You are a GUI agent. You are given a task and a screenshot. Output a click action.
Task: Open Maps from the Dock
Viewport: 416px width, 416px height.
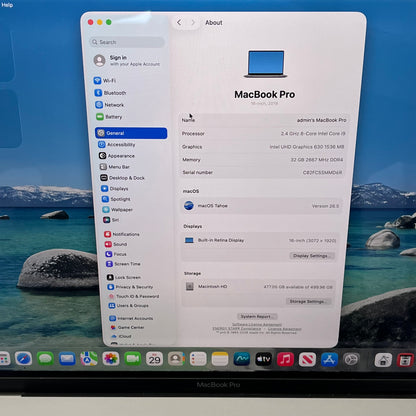pos(89,359)
